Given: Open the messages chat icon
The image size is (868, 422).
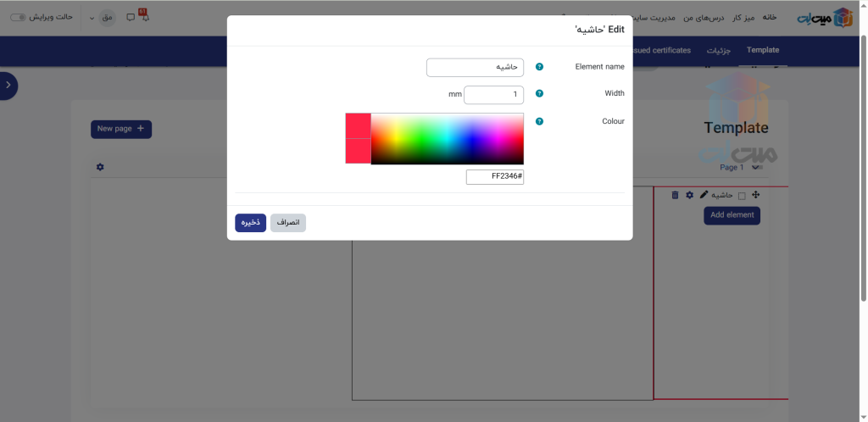Looking at the screenshot, I should click(130, 17).
